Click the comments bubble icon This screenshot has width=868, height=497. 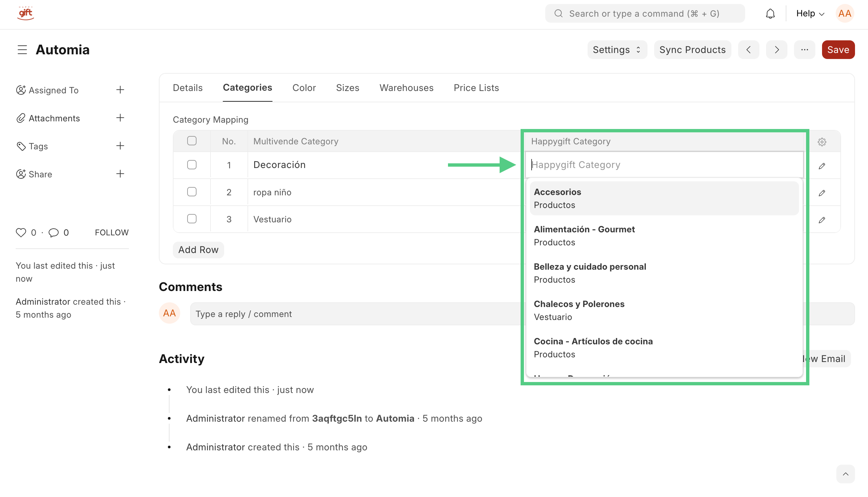click(54, 233)
